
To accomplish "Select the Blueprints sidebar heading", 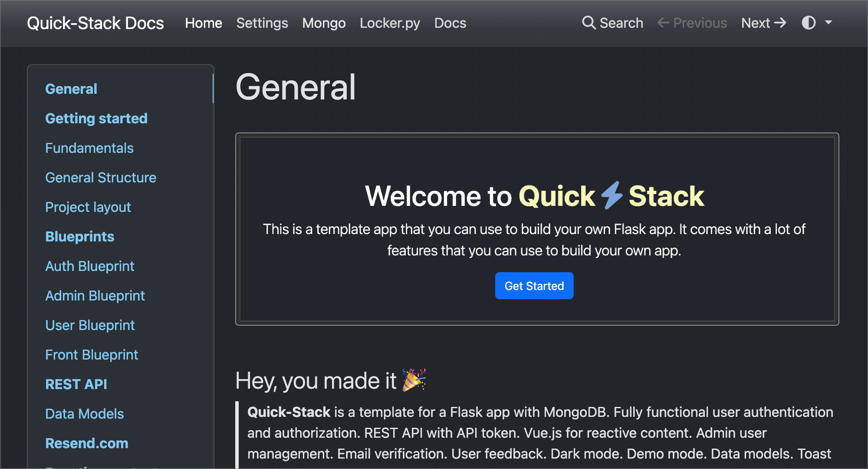I will (x=80, y=237).
